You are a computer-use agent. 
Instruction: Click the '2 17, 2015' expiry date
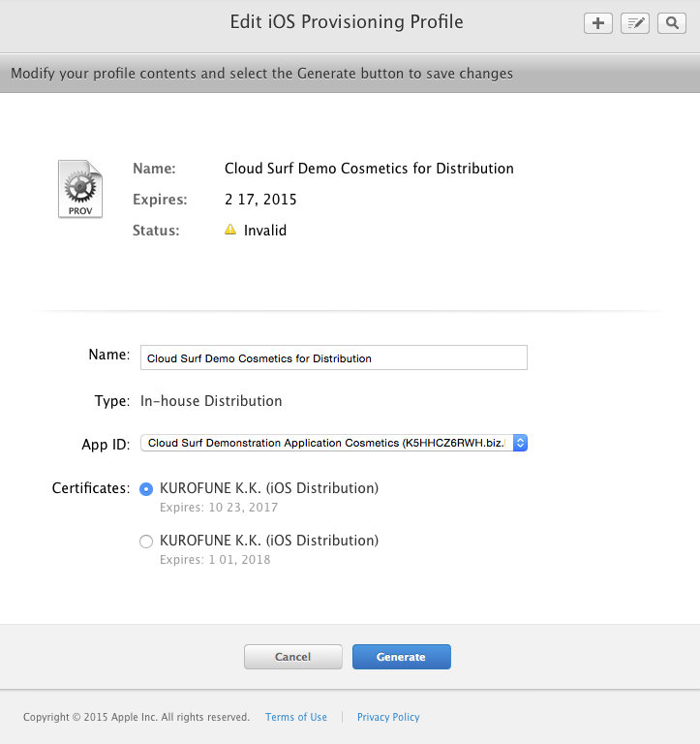[x=260, y=200]
